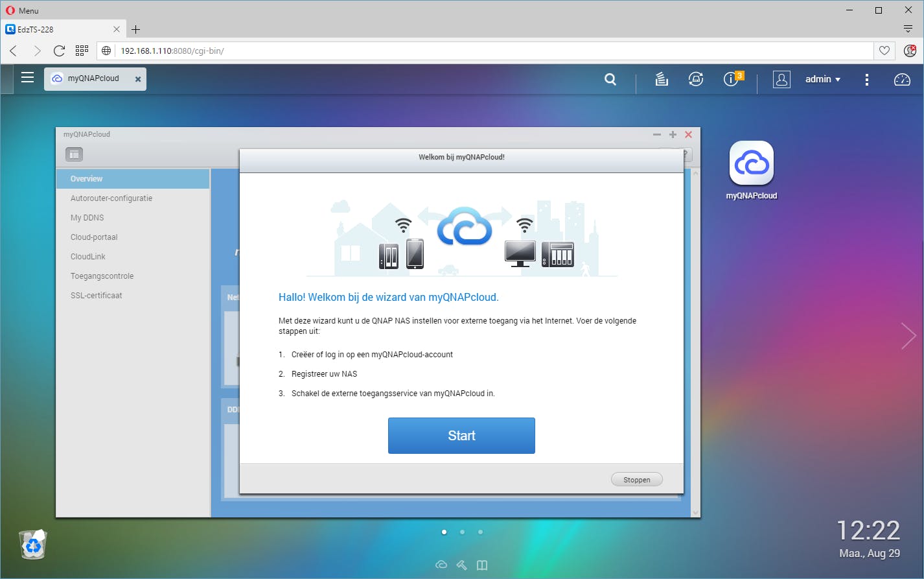Select the first desktop page dot

coord(444,532)
